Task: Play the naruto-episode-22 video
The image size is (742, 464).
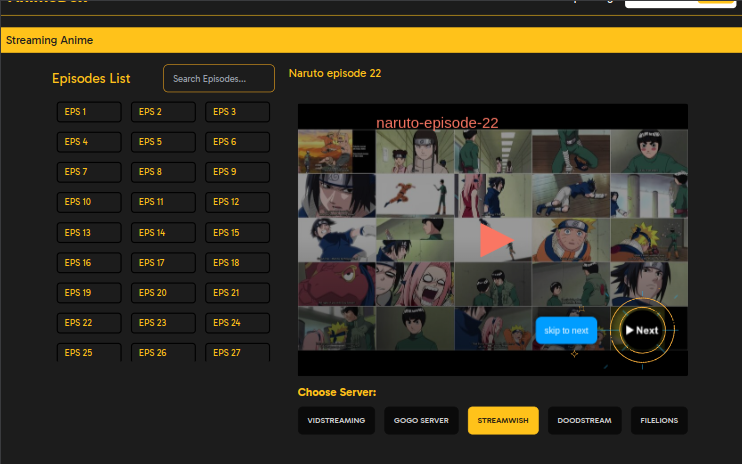Action: [495, 240]
